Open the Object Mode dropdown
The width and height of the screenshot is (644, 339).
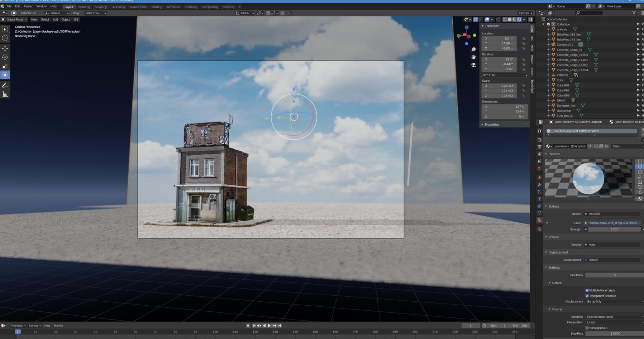coord(15,19)
